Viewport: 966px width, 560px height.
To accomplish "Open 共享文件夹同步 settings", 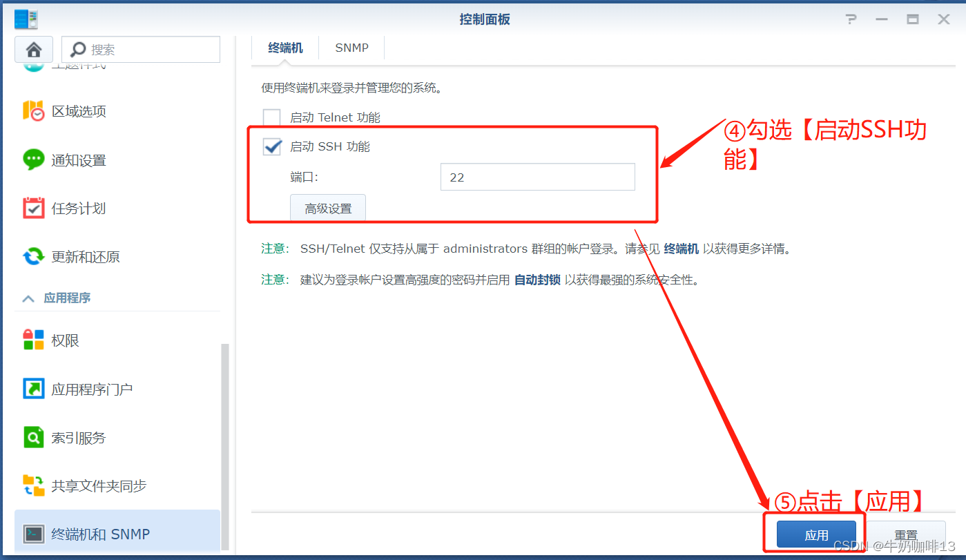I will pyautogui.click(x=117, y=486).
